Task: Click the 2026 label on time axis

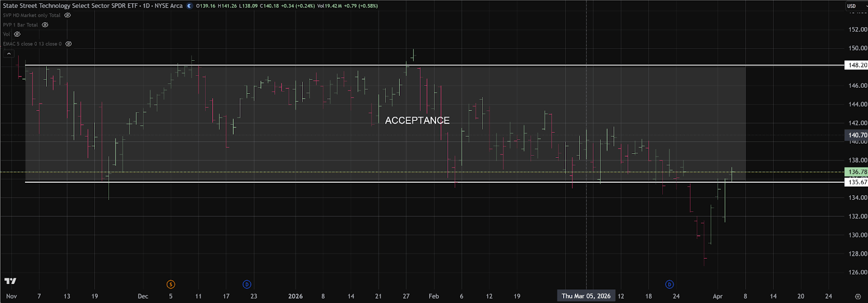Action: [296, 296]
